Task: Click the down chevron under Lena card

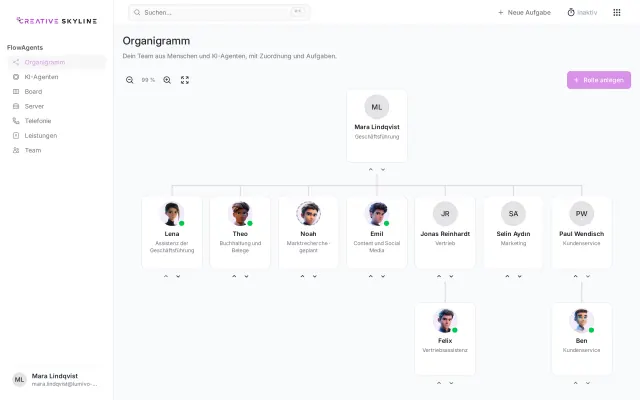Action: pyautogui.click(x=178, y=276)
